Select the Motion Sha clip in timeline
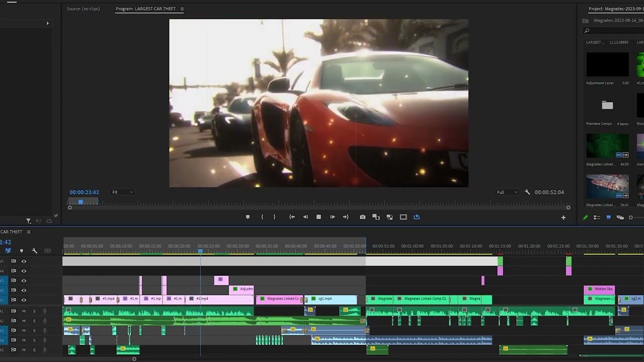This screenshot has width=644, height=362. tap(599, 289)
